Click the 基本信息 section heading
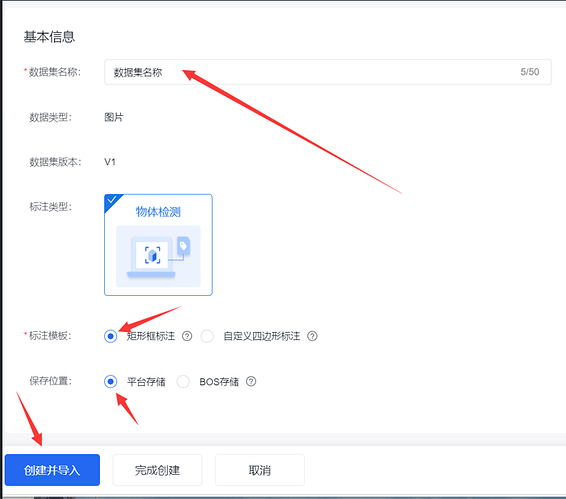This screenshot has height=499, width=566. coord(49,37)
